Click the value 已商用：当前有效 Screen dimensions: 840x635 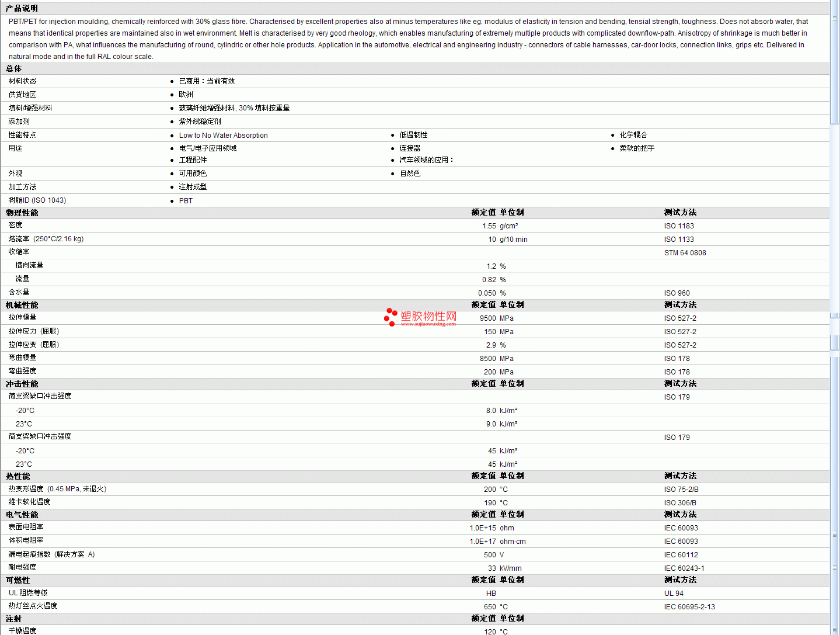click(207, 81)
